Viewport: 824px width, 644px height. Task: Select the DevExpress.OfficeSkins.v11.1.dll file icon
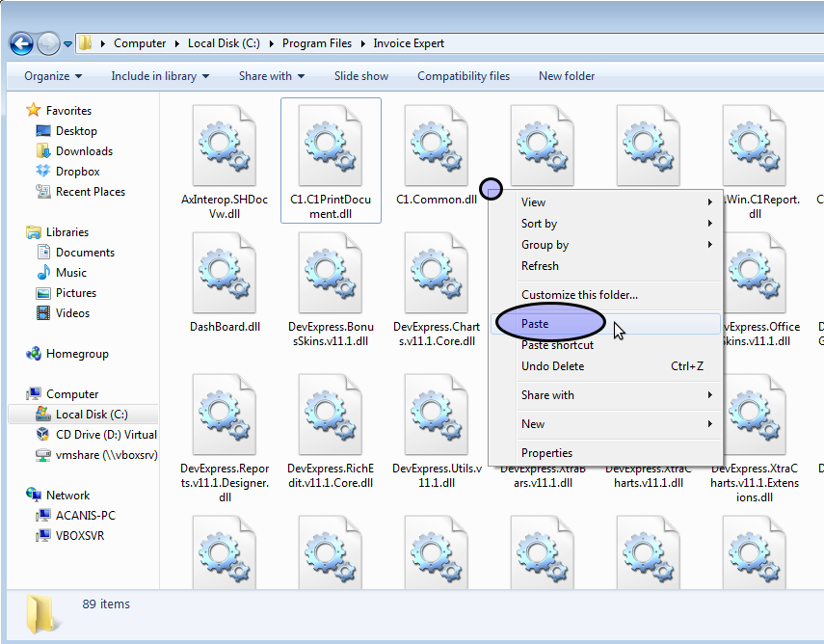(756, 272)
